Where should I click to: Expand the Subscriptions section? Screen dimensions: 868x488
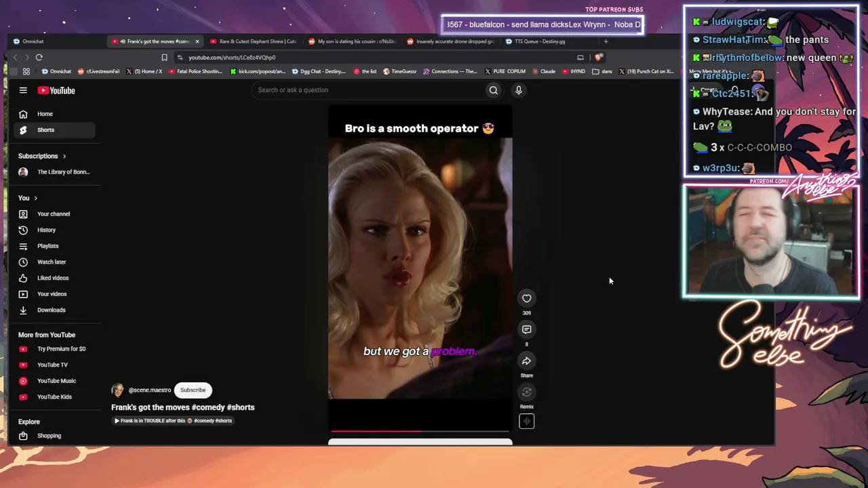click(42, 156)
